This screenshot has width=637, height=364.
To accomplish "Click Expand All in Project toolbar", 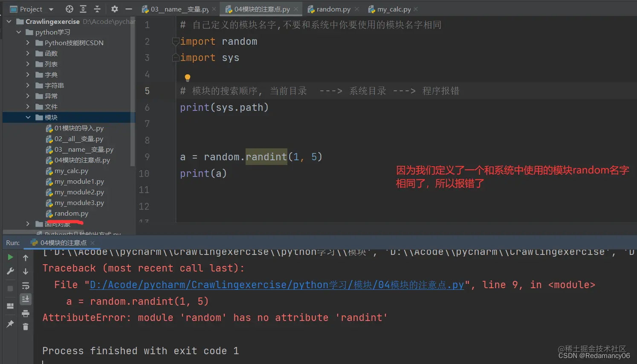I will pyautogui.click(x=83, y=9).
